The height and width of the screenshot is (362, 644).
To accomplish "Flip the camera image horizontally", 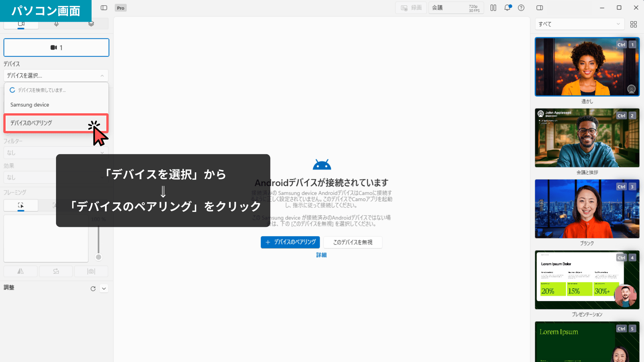I will point(20,271).
